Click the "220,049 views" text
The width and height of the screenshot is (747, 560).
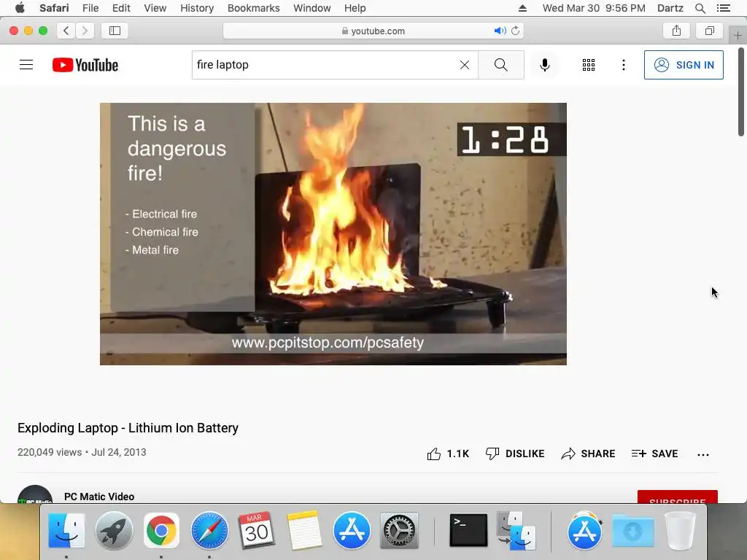pyautogui.click(x=50, y=452)
